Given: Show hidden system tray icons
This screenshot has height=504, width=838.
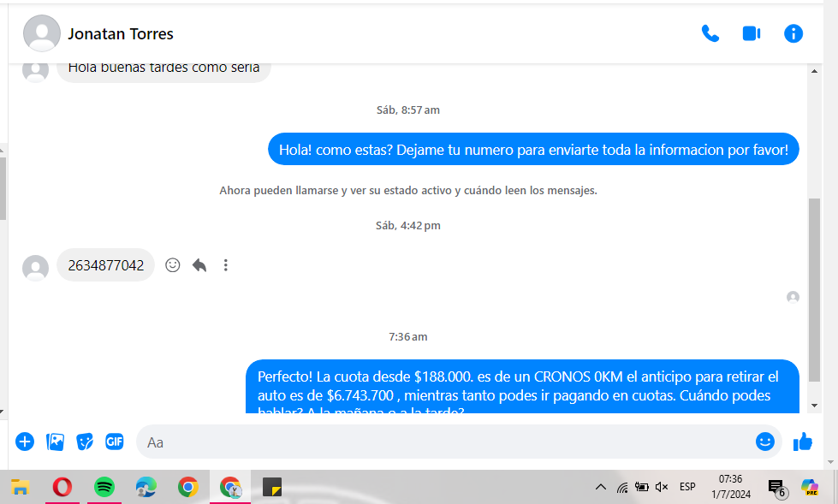Looking at the screenshot, I should coord(601,487).
